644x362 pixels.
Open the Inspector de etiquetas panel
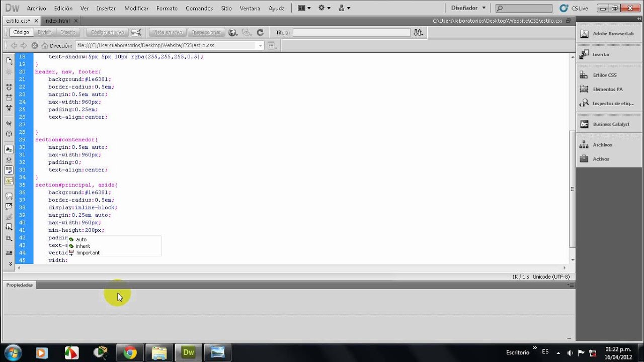click(606, 103)
